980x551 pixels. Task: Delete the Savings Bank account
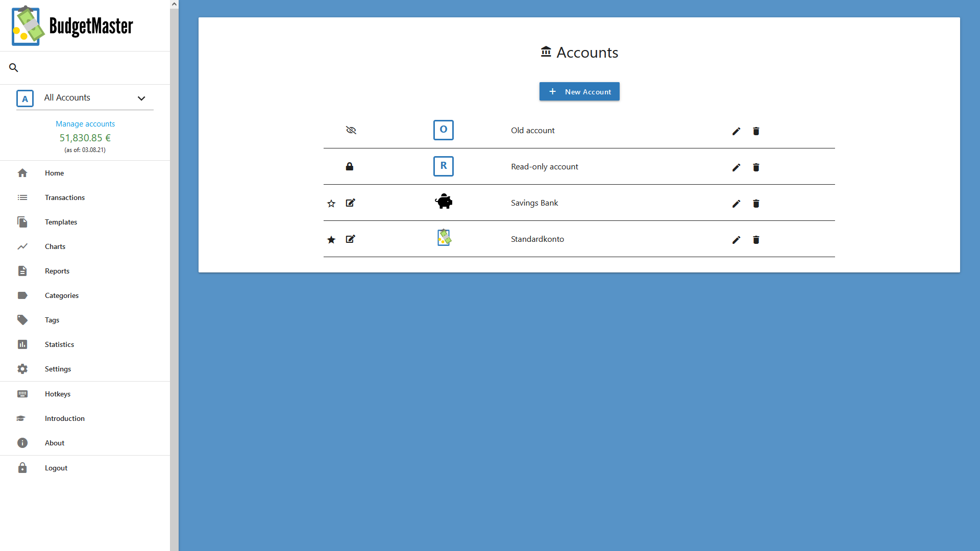(756, 204)
